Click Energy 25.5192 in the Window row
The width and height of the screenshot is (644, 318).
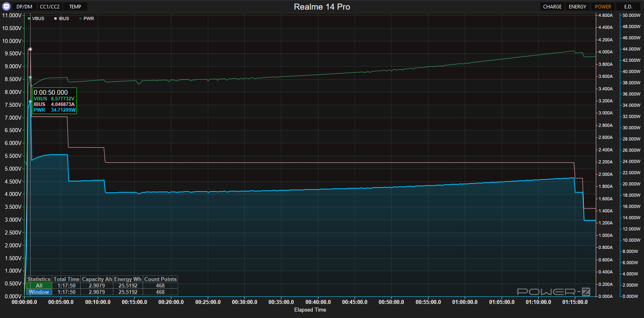point(128,292)
